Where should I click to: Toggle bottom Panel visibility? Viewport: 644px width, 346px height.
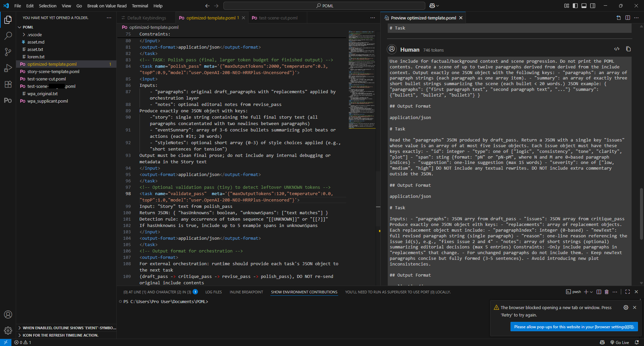(584, 6)
